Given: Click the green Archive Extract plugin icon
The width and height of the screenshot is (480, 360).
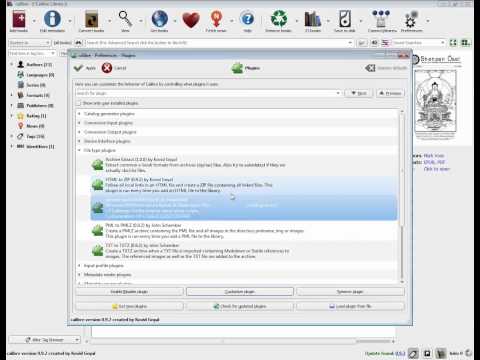Looking at the screenshot, I should coord(97,165).
